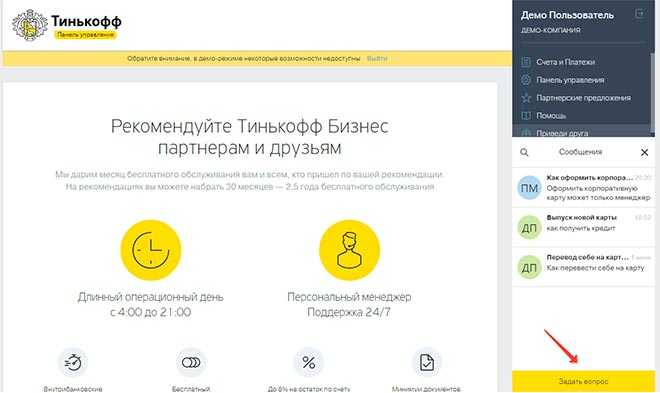Open Приведи друга menu item

tap(562, 133)
